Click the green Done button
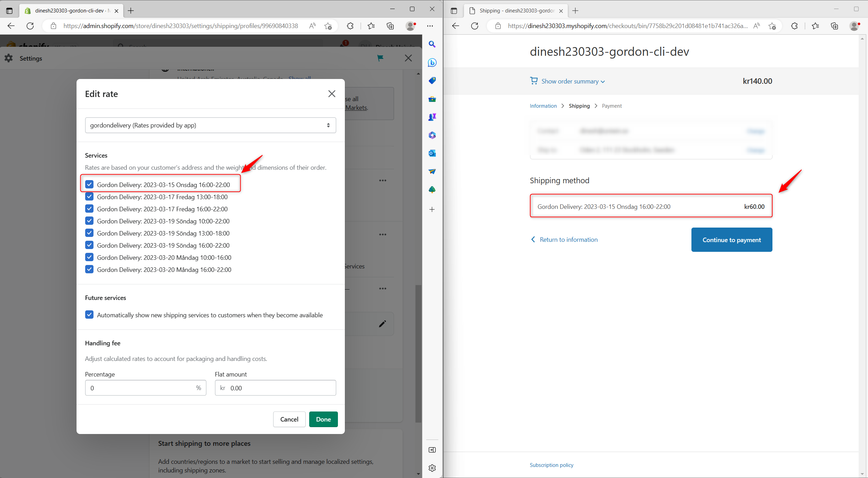868x478 pixels. 323,419
